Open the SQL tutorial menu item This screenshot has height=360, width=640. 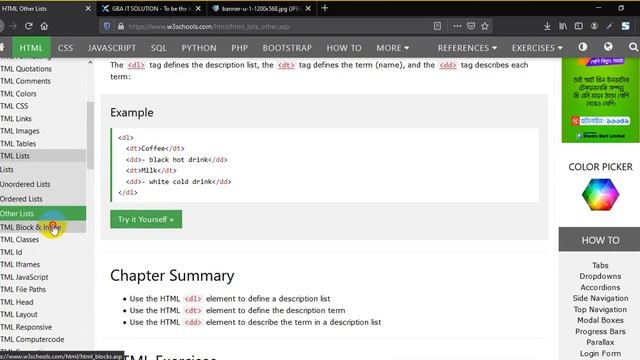(x=158, y=48)
